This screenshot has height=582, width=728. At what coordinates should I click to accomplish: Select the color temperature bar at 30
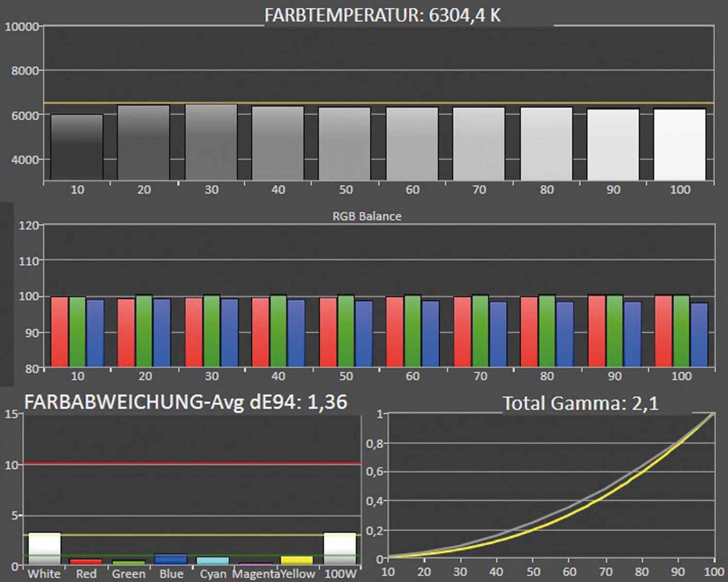pos(211,143)
